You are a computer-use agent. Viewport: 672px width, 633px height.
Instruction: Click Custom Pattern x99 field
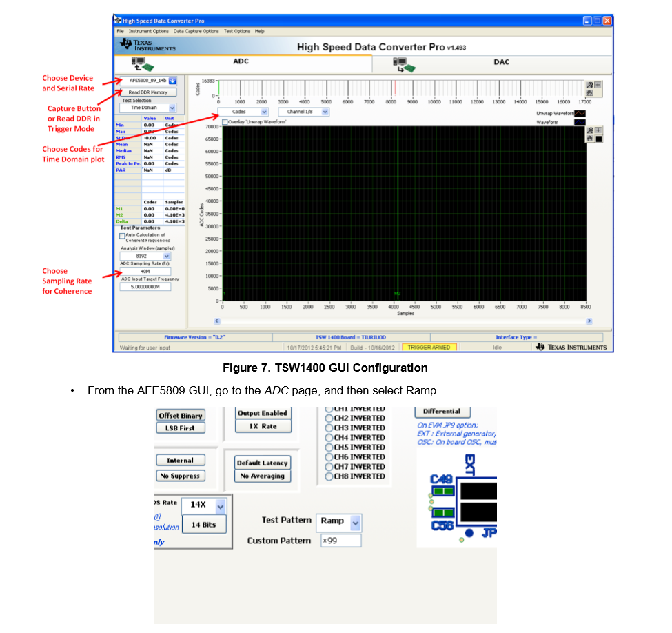coord(341,541)
